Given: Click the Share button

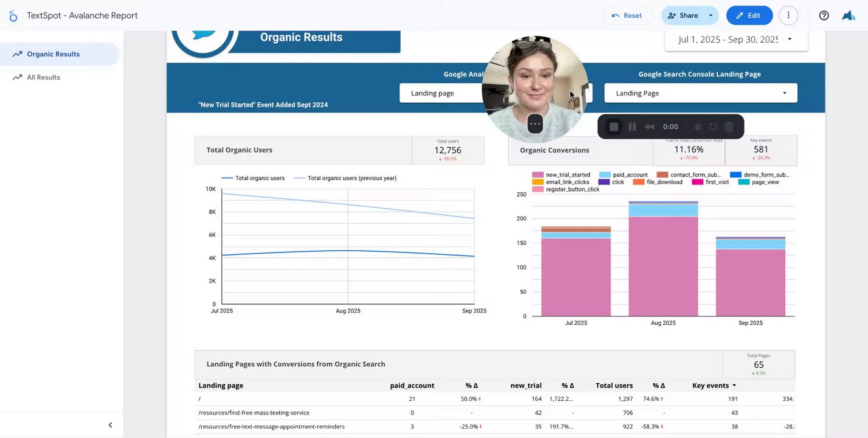Looking at the screenshot, I should [682, 16].
